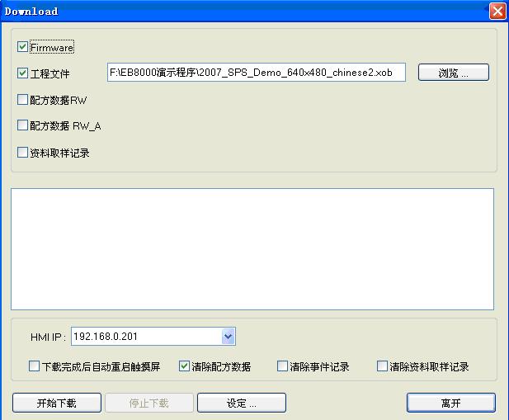
Task: Click the HMI IP address 192.168.0.201 field
Action: (144, 337)
